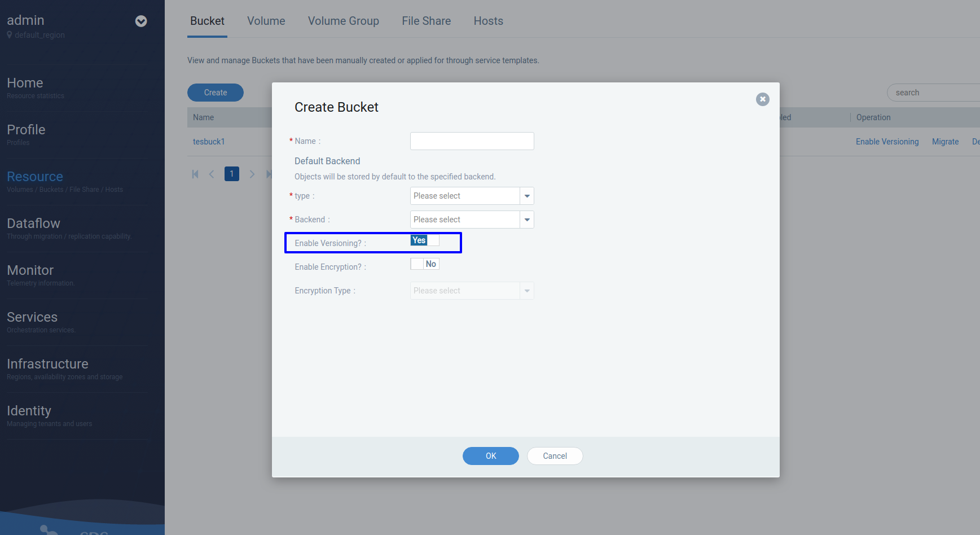Close the Create Bucket dialog
The width and height of the screenshot is (980, 535).
coord(762,99)
